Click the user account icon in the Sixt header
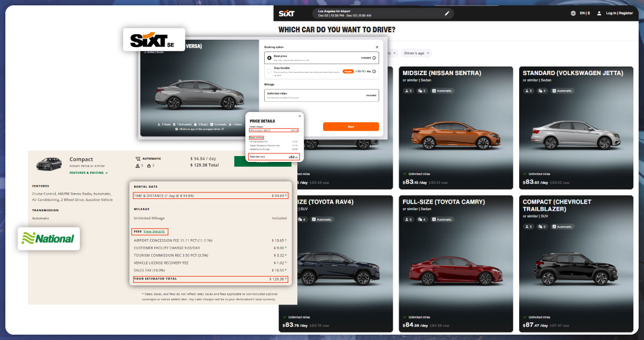Image resolution: width=644 pixels, height=340 pixels. pos(599,13)
